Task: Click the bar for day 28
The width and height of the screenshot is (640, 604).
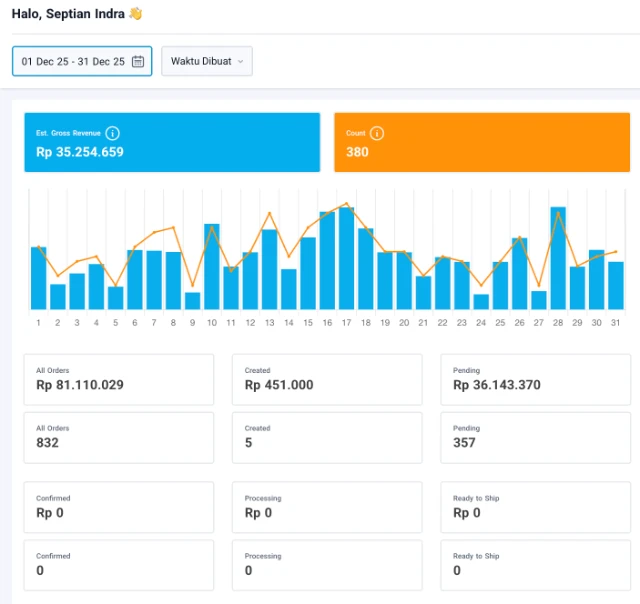Action: pos(558,258)
